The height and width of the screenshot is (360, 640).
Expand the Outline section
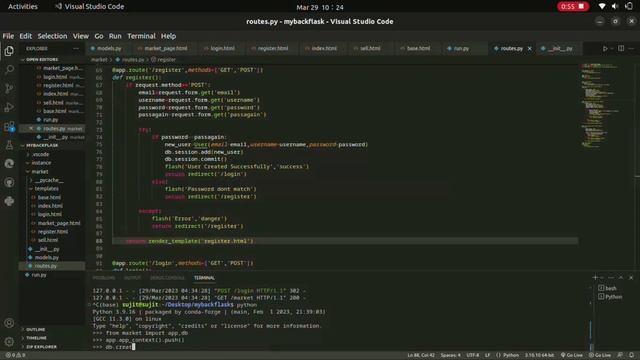(x=36, y=329)
